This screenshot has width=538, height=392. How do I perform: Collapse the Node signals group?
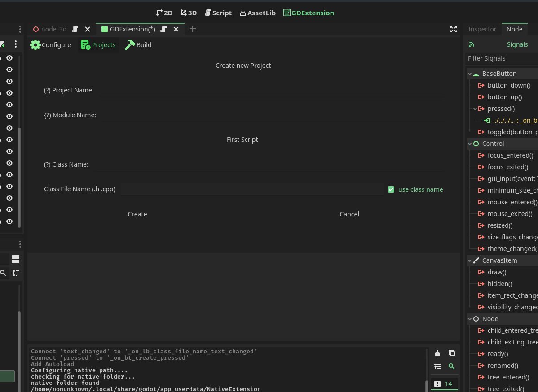[470, 319]
